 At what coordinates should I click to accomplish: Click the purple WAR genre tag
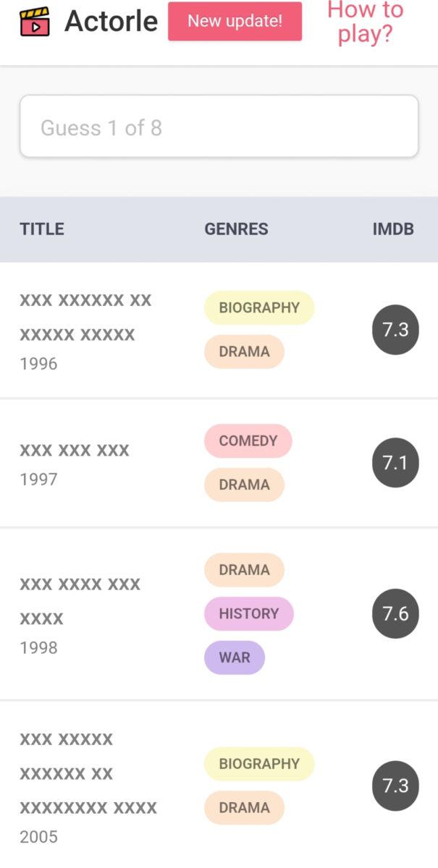(x=235, y=658)
